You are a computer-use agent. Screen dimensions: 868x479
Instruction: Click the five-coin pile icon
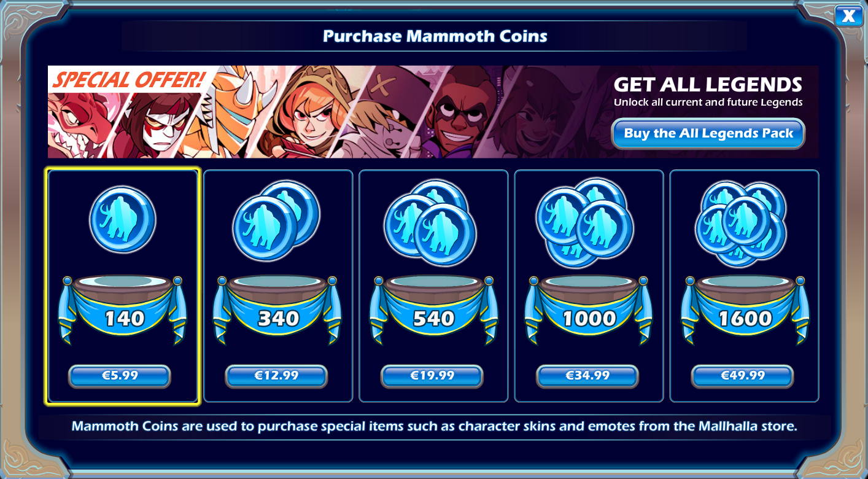pyautogui.click(x=741, y=224)
